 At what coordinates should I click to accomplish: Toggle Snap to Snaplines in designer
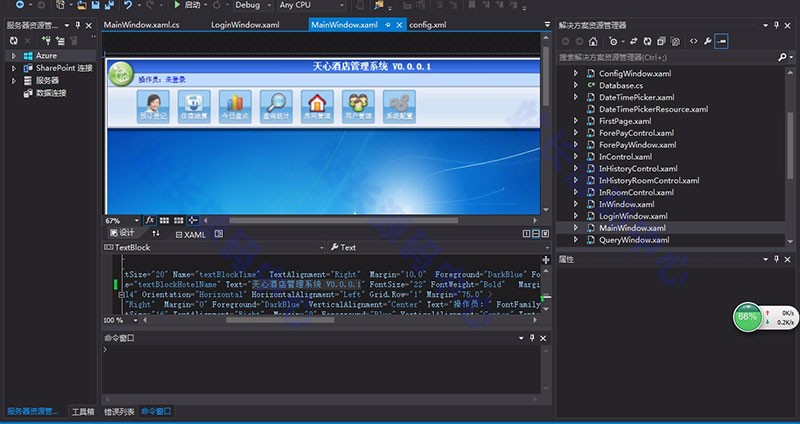[193, 220]
